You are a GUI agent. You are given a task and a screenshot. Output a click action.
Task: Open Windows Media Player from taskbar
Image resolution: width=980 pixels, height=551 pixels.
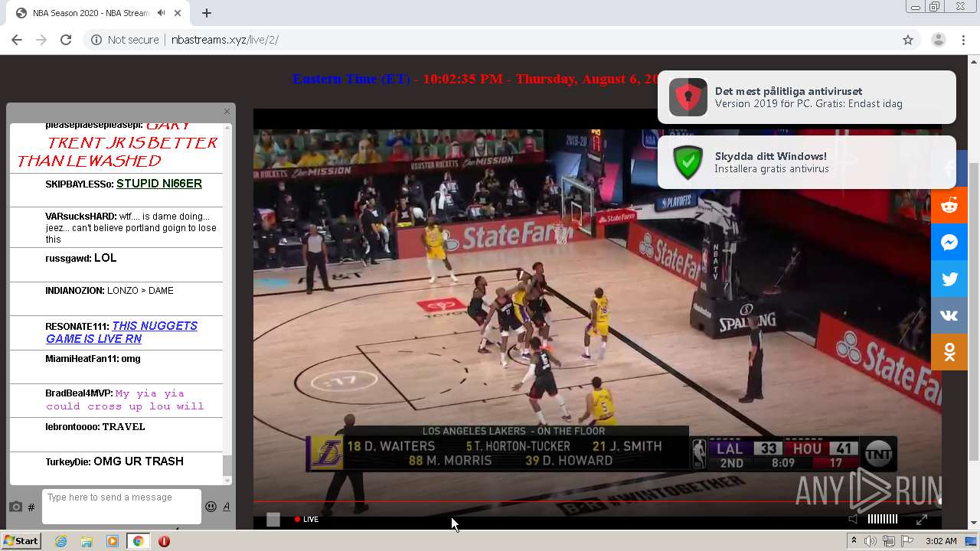tap(113, 541)
